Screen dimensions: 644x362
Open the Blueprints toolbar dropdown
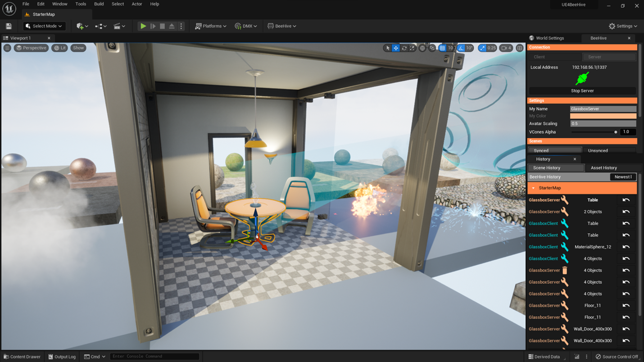100,26
